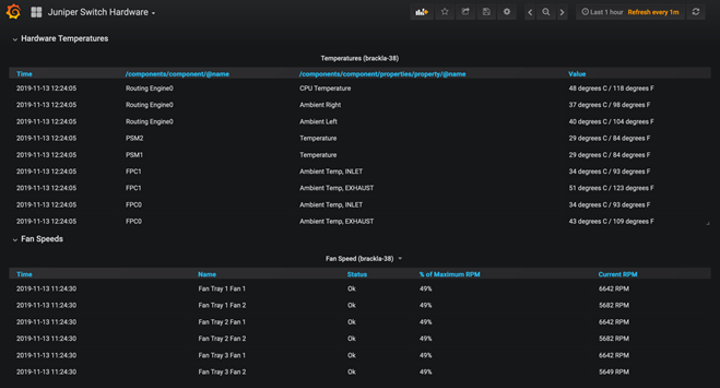Open the Last 1 hour time picker

pos(630,12)
